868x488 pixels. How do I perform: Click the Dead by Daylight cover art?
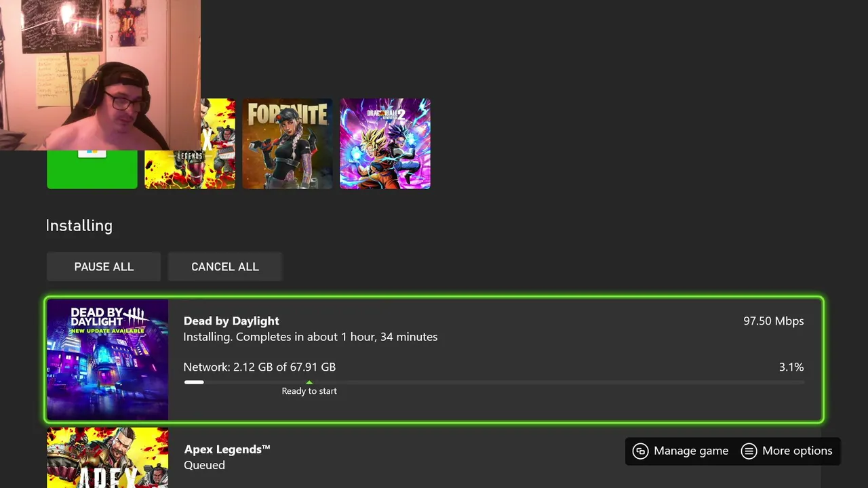(107, 360)
